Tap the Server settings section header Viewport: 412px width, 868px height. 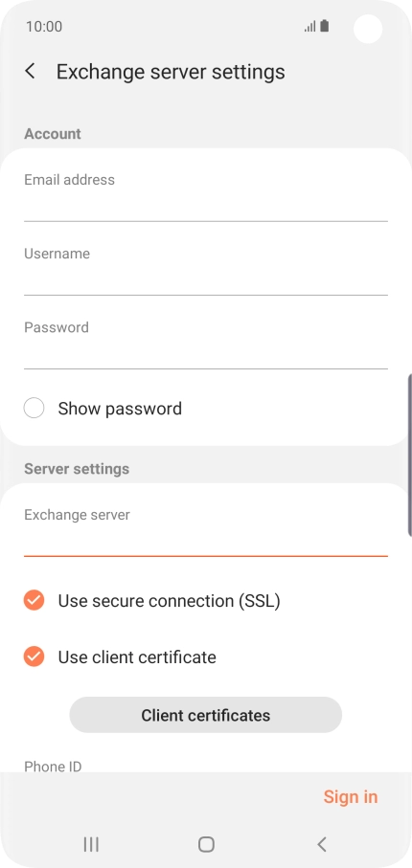click(x=77, y=468)
